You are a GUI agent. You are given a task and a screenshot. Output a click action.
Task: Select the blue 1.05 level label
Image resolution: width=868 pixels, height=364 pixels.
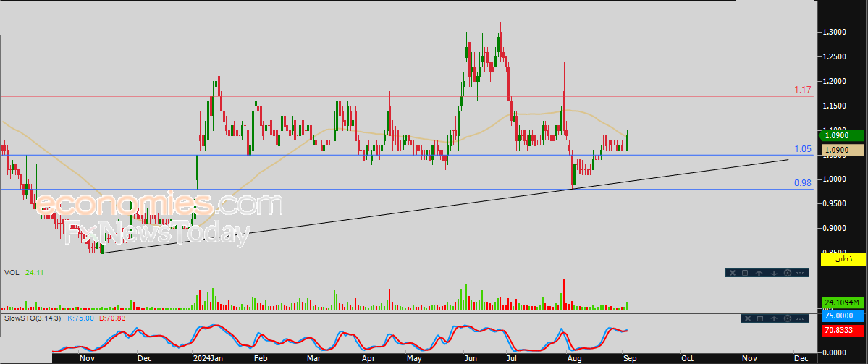pos(804,149)
